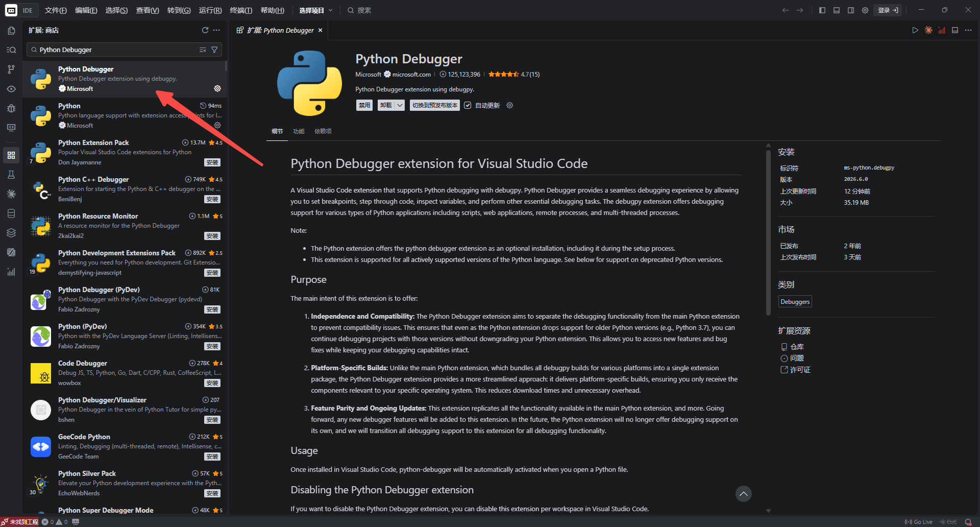Go back with left arrow in title bar
980x527 pixels.
[x=786, y=10]
